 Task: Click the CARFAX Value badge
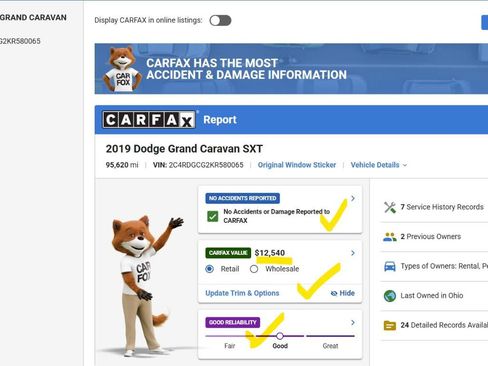click(228, 253)
